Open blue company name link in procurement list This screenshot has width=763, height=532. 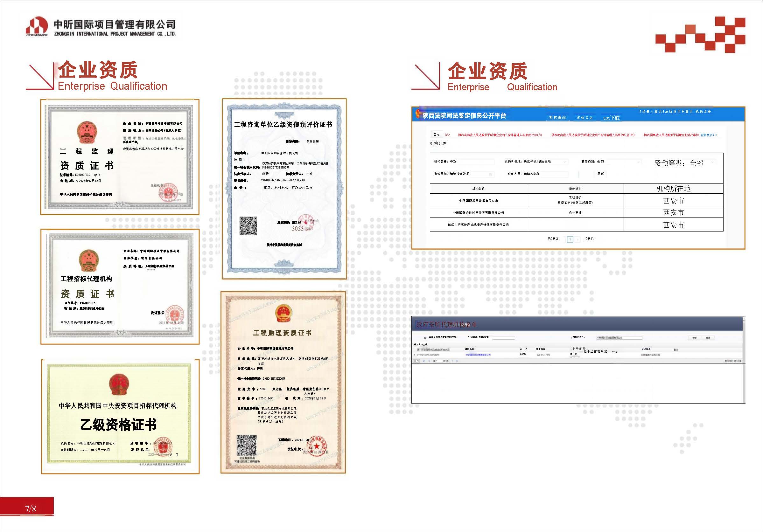coord(478,355)
